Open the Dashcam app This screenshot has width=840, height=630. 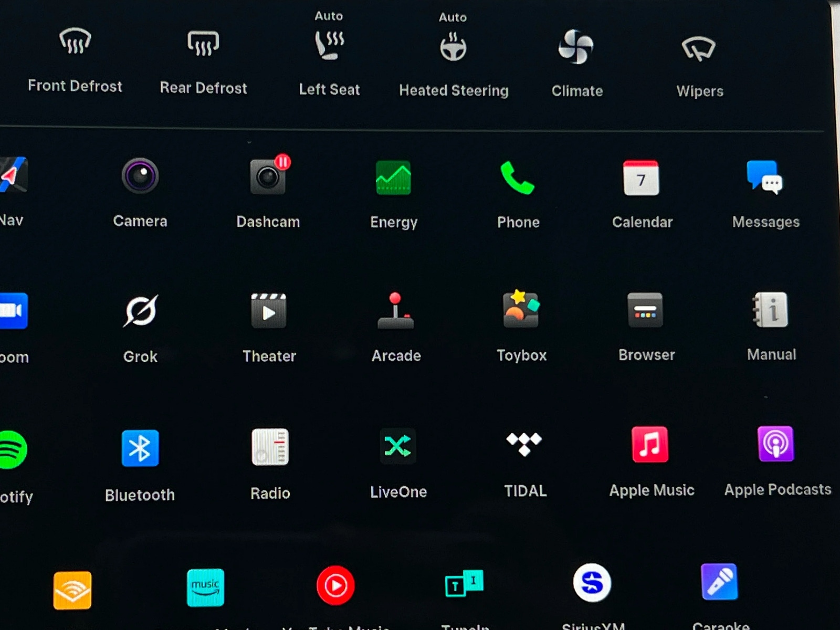click(269, 175)
